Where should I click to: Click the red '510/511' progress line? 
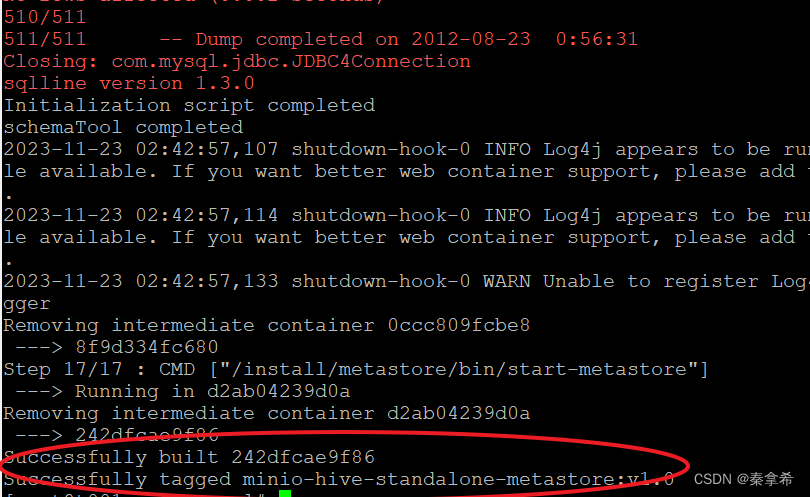point(44,18)
